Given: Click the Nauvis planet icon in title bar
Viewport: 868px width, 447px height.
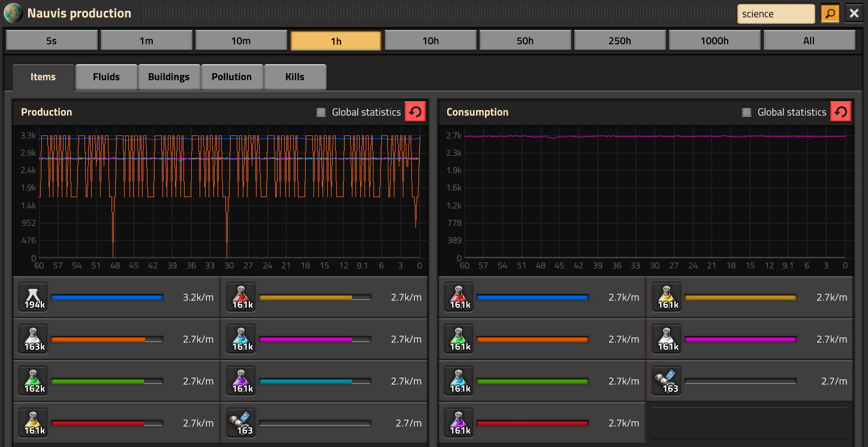Looking at the screenshot, I should pyautogui.click(x=13, y=13).
